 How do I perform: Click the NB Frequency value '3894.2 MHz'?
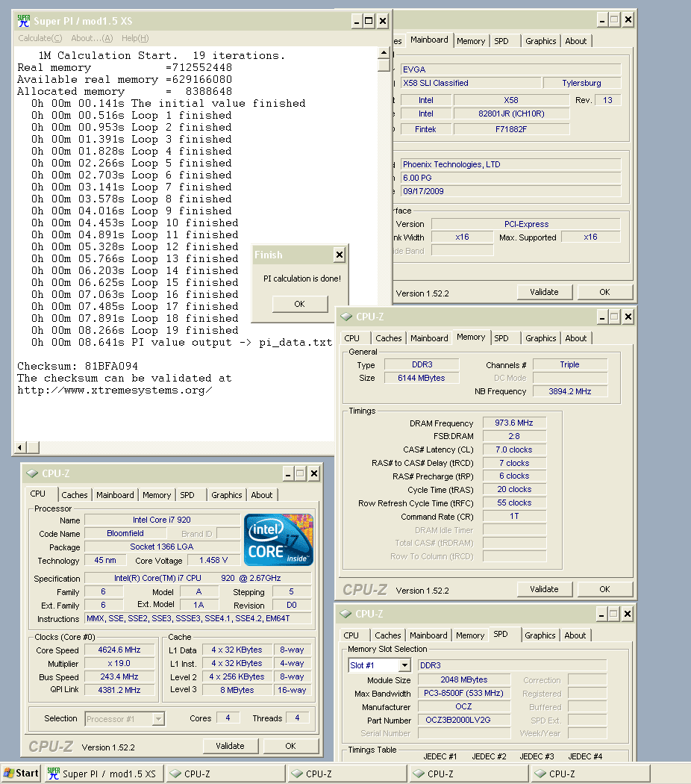[x=570, y=391]
